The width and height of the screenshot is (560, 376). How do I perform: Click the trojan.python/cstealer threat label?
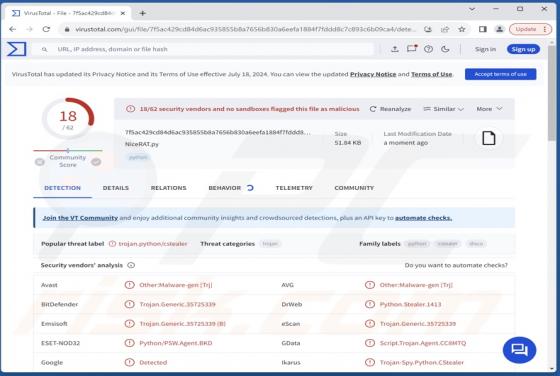(x=153, y=244)
